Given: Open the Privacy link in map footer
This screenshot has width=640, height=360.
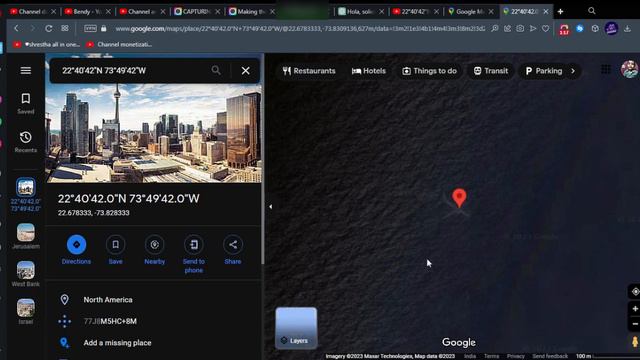Looking at the screenshot, I should click(516, 356).
